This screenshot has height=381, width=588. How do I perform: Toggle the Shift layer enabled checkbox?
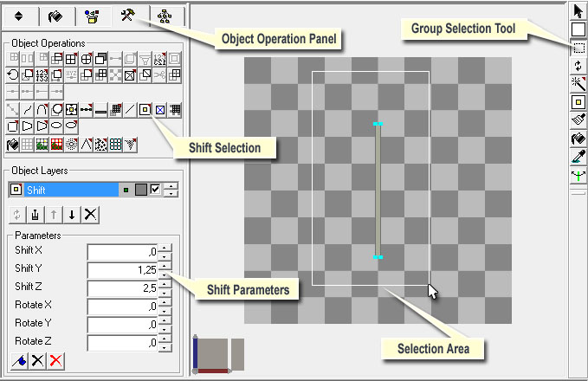156,190
